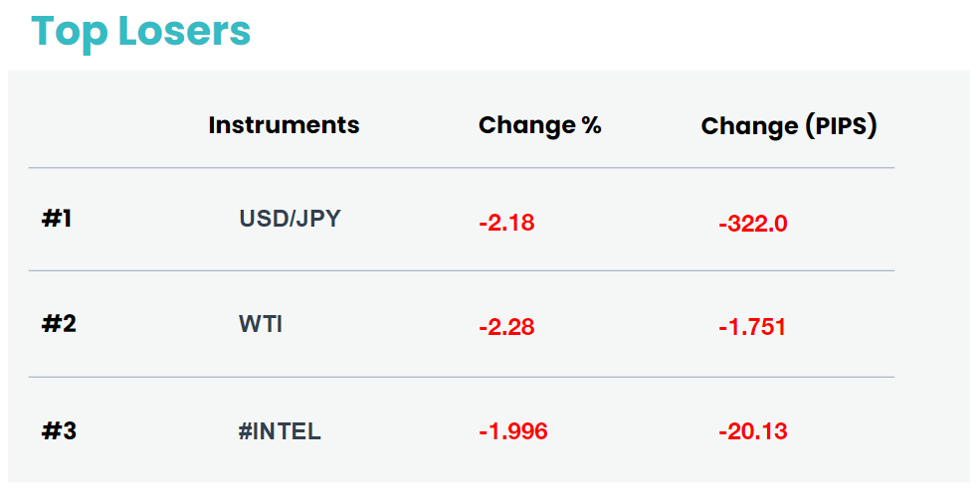
Task: Click the Change % column header
Action: point(540,125)
